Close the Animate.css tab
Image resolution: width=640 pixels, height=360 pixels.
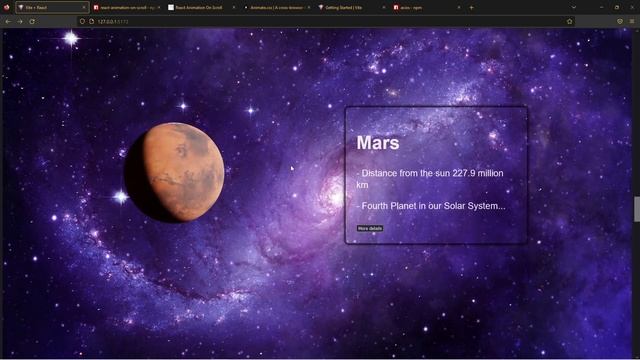[309, 7]
